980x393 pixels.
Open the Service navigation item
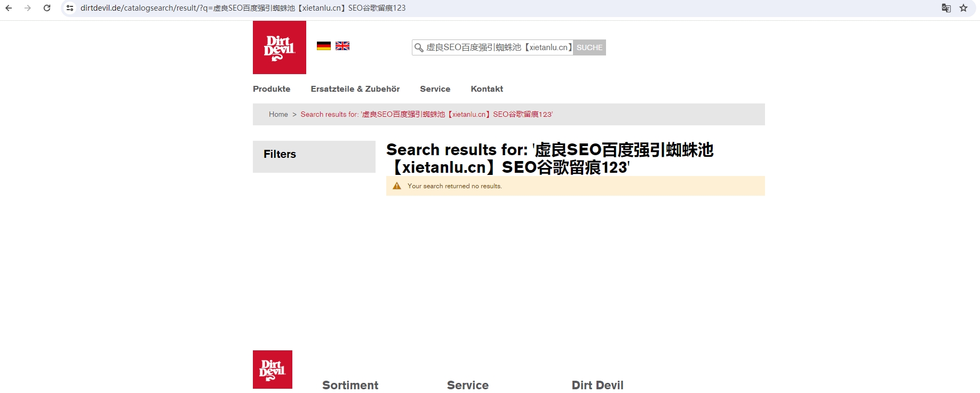(435, 89)
